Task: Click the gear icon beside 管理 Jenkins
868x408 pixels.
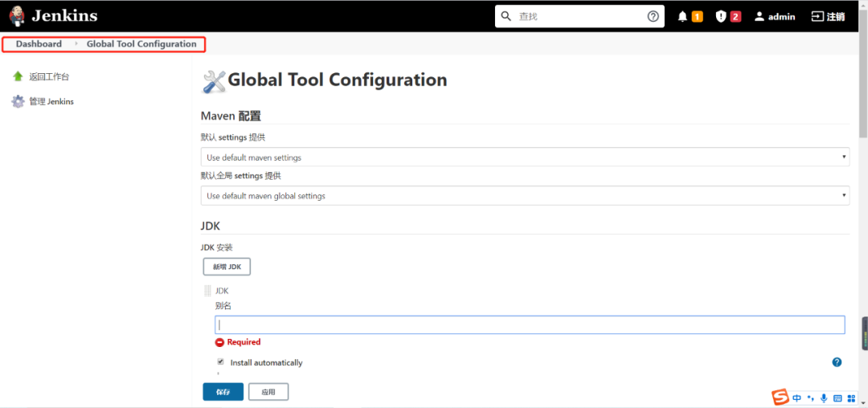Action: [18, 102]
